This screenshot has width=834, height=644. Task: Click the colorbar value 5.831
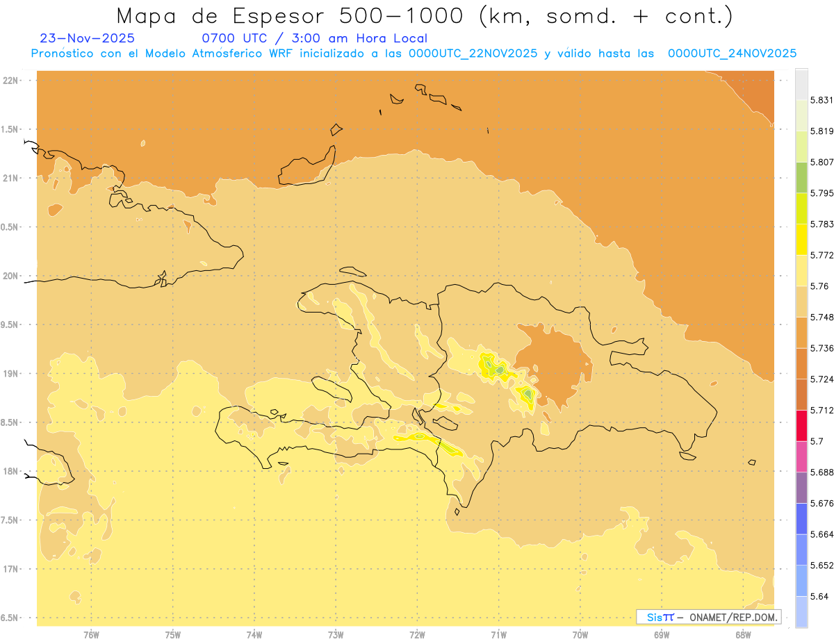pos(821,100)
